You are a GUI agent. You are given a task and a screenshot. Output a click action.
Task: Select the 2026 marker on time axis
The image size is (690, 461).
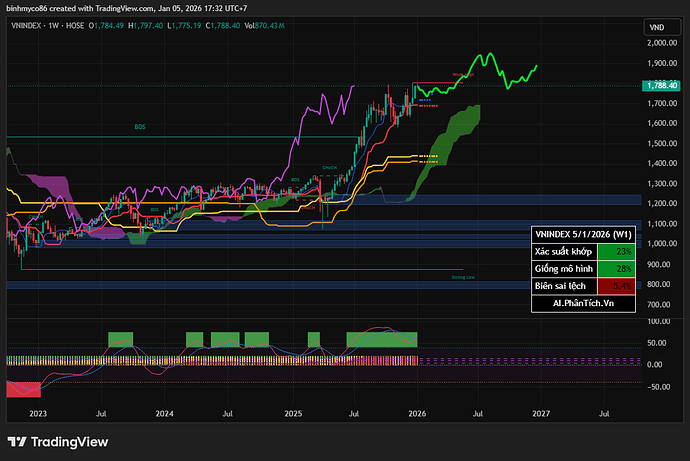pyautogui.click(x=417, y=411)
